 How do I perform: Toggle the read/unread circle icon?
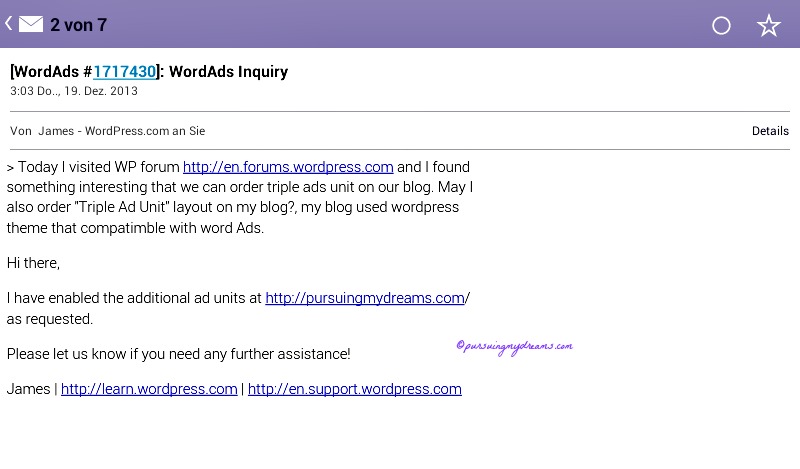tap(721, 26)
